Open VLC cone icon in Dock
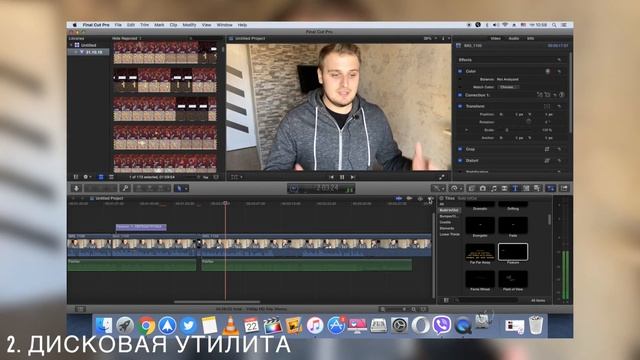Image resolution: width=640 pixels, height=360 pixels. click(x=230, y=326)
